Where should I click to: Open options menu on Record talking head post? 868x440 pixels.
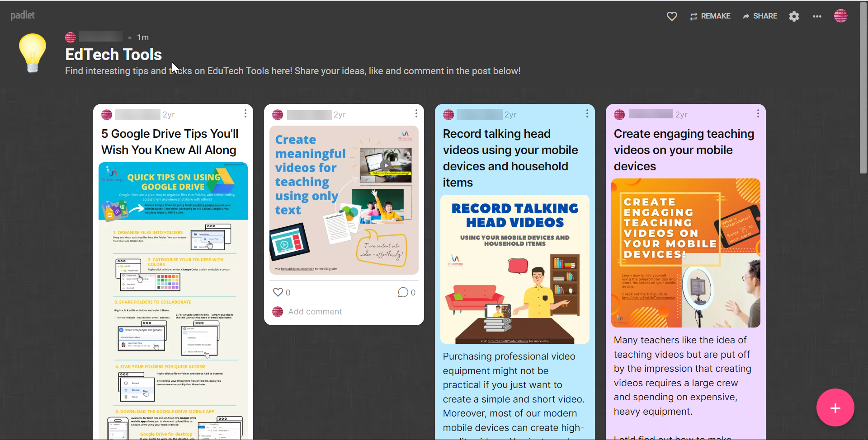click(587, 113)
